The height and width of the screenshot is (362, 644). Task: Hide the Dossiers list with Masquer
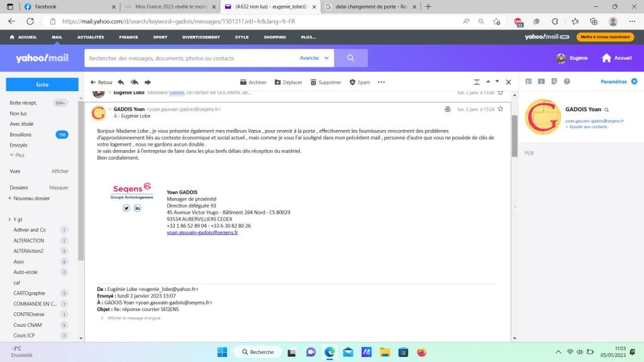coord(59,187)
